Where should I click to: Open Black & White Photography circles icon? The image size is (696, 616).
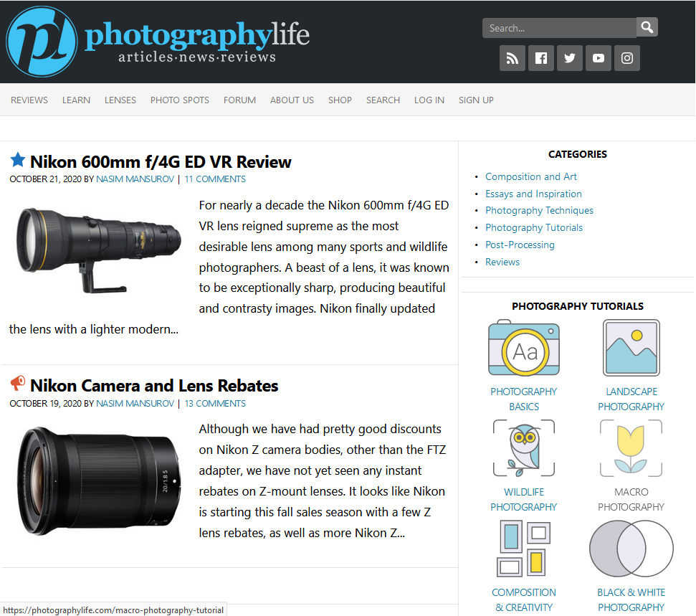point(631,549)
